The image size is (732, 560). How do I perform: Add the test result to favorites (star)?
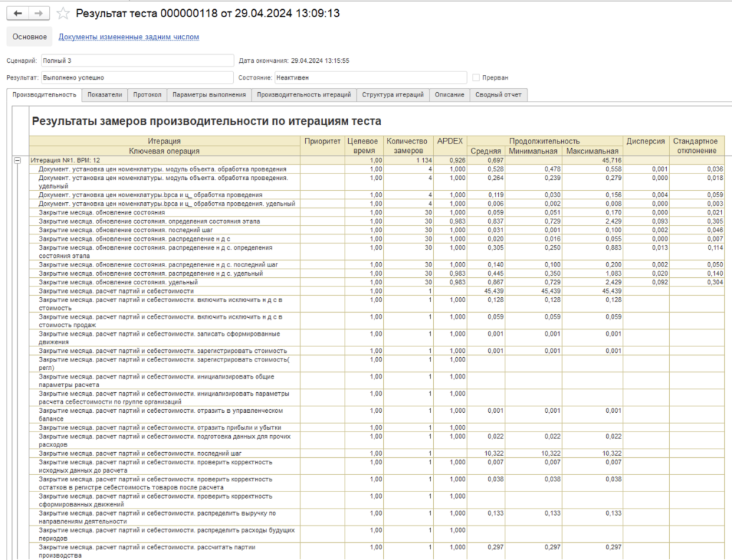[x=64, y=14]
